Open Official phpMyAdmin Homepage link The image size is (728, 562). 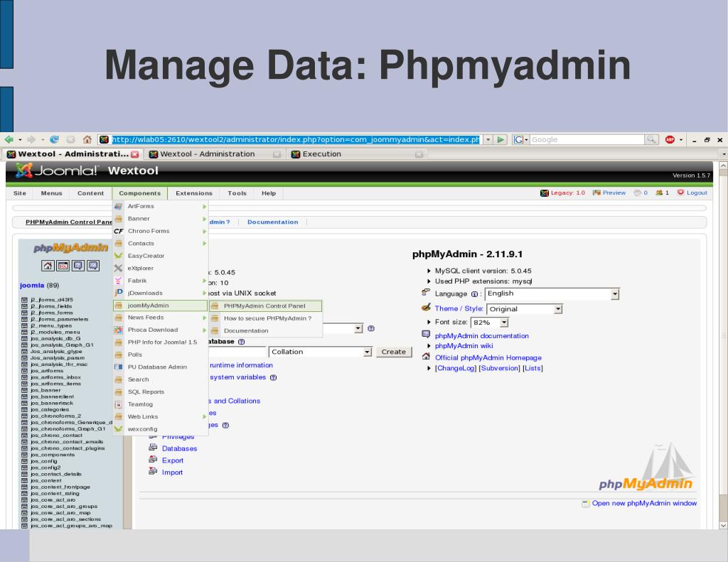tap(488, 358)
